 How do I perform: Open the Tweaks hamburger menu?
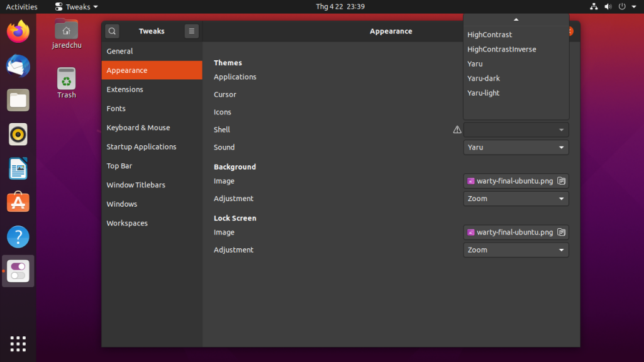click(x=192, y=31)
